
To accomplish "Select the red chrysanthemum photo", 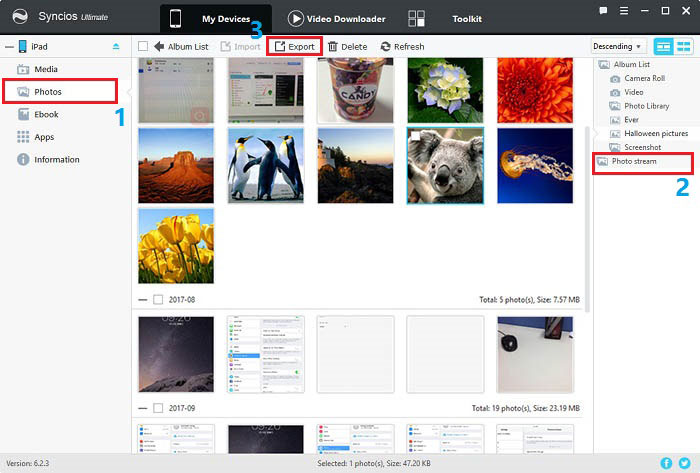I will point(535,90).
